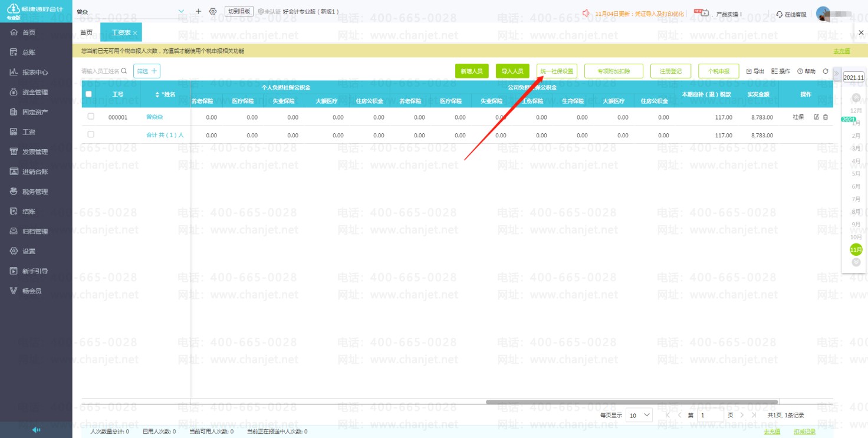The image size is (868, 438).
Task: Toggle the select-all checkbox in table header
Action: 89,94
